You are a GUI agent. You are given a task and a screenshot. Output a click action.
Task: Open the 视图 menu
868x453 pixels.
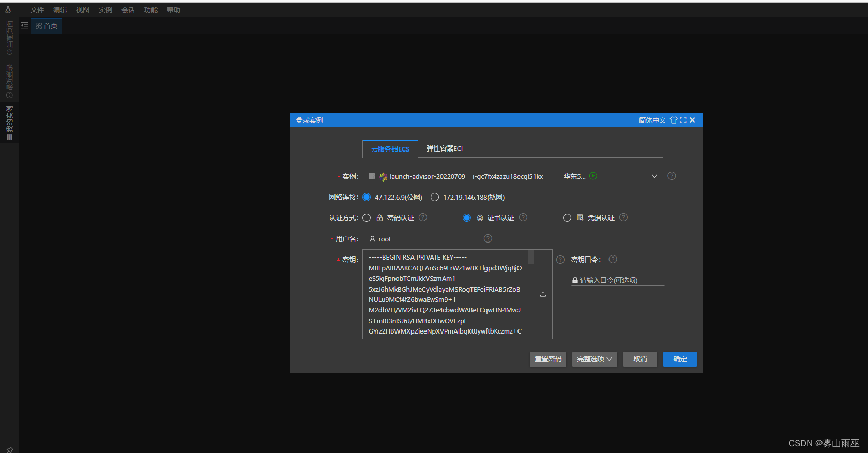[x=83, y=10]
